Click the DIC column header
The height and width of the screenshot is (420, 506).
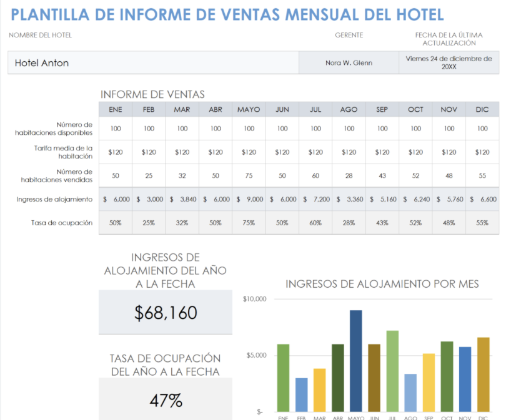[482, 109]
